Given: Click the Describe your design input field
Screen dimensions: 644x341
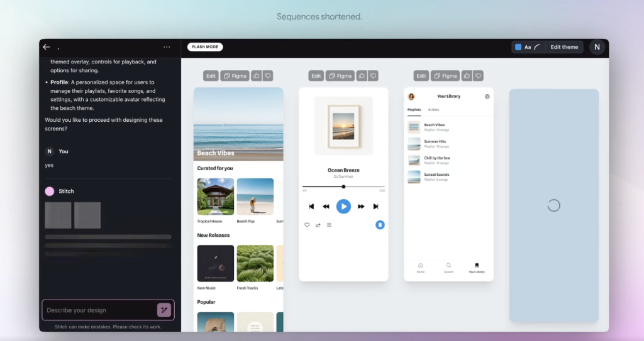Looking at the screenshot, I should (97, 310).
